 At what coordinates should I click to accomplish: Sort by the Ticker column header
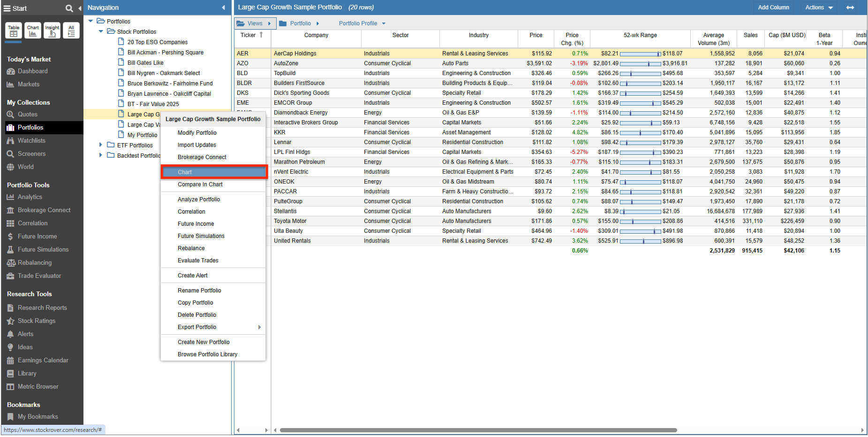coord(252,38)
